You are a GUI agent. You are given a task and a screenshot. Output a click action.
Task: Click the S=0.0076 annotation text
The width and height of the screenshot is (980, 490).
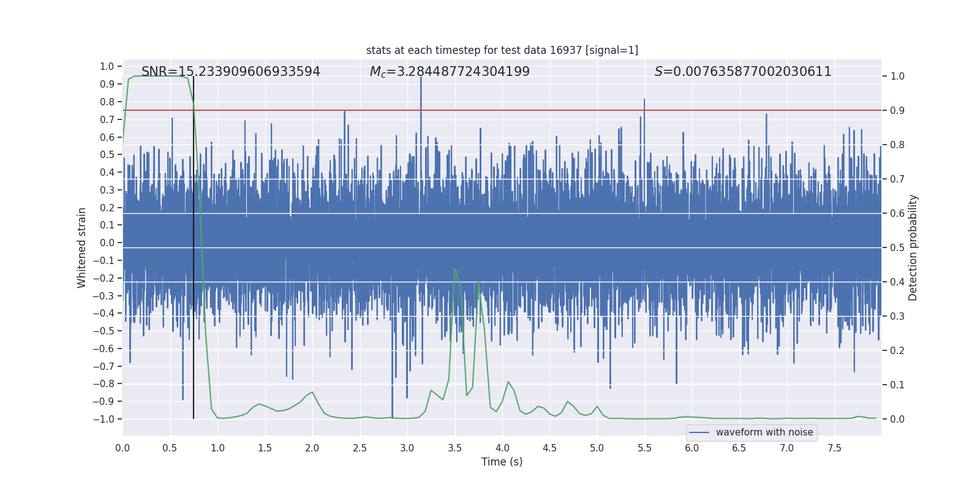pyautogui.click(x=742, y=72)
